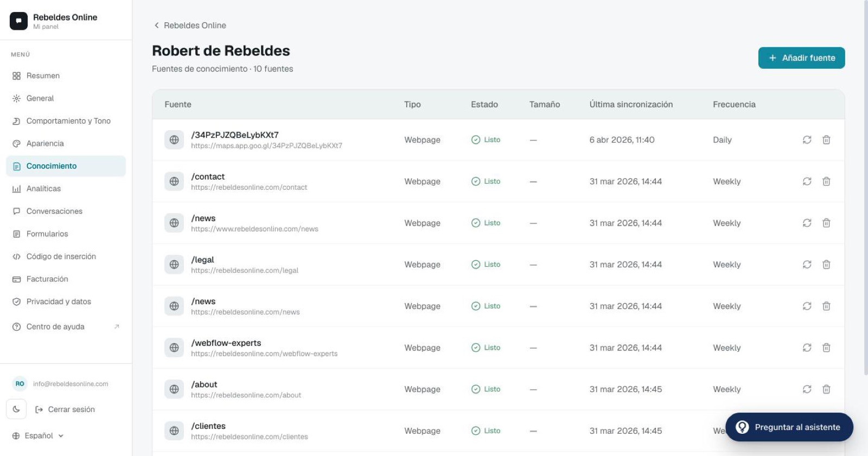868x456 pixels.
Task: Click the source name /34PzPJZQBeLybKXt7
Action: point(235,135)
